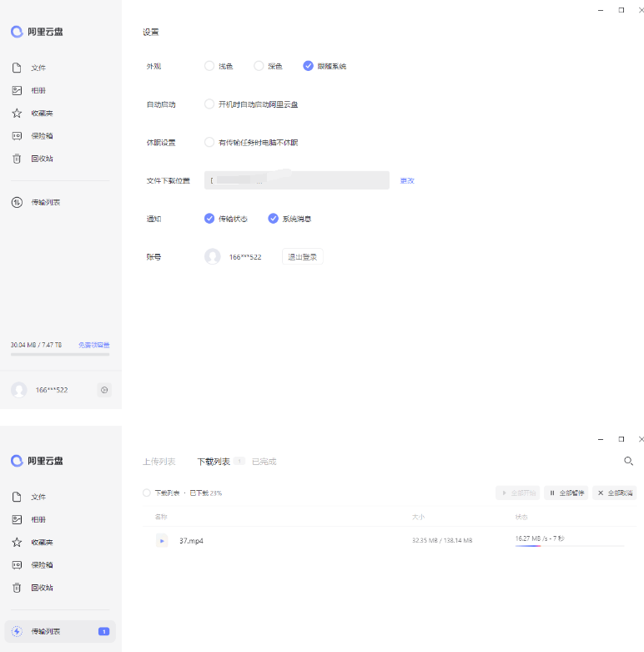The width and height of the screenshot is (644, 652).
Task: Select the 浅色 appearance radio option
Action: click(209, 66)
